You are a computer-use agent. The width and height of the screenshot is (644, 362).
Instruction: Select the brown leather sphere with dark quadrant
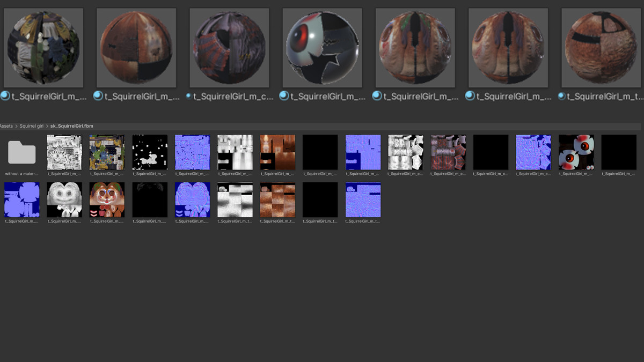pos(136,48)
